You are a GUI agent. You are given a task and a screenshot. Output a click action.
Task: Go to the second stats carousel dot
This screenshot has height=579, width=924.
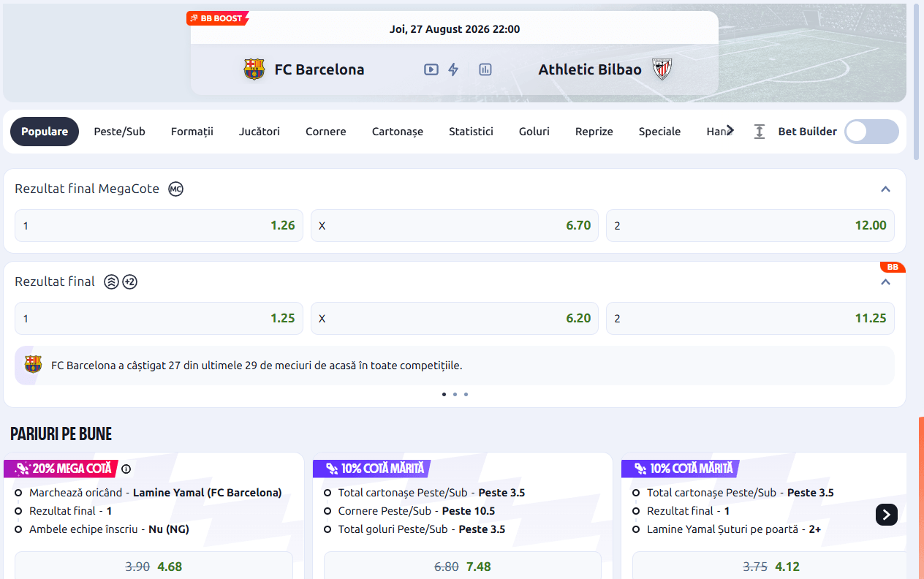click(455, 394)
